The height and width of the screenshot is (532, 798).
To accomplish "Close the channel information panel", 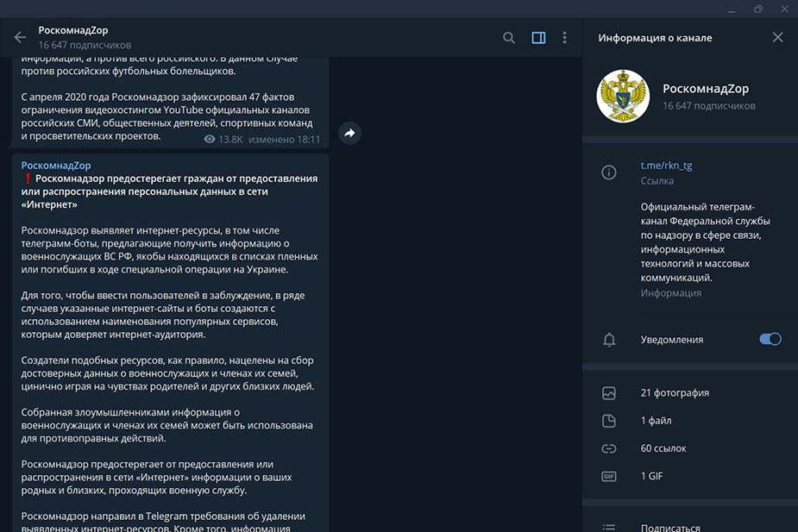I will 777,38.
